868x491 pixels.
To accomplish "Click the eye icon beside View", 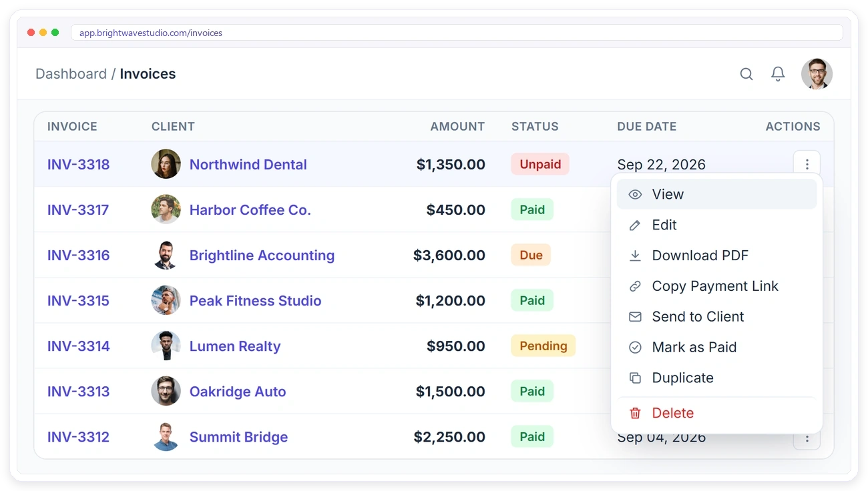I will 635,194.
